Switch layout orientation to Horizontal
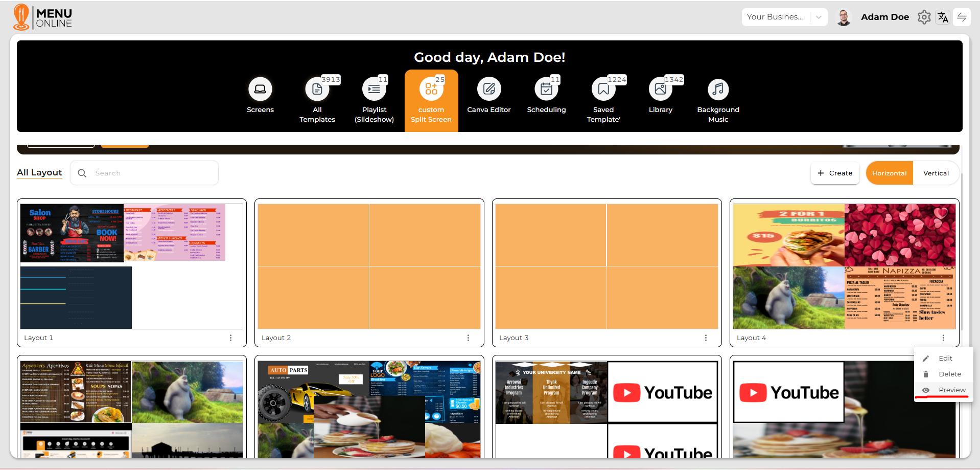The width and height of the screenshot is (980, 470). [x=889, y=173]
